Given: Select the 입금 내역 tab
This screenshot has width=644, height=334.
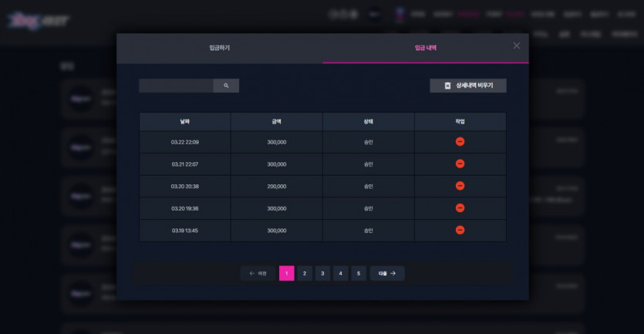Looking at the screenshot, I should [426, 48].
